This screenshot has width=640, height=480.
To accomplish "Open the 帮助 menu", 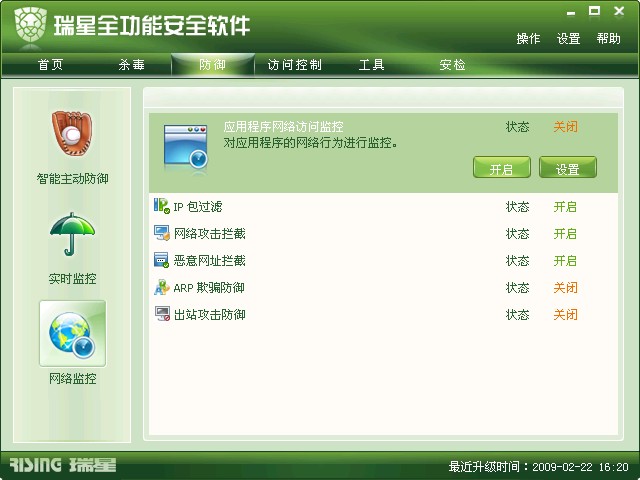I will [x=608, y=39].
